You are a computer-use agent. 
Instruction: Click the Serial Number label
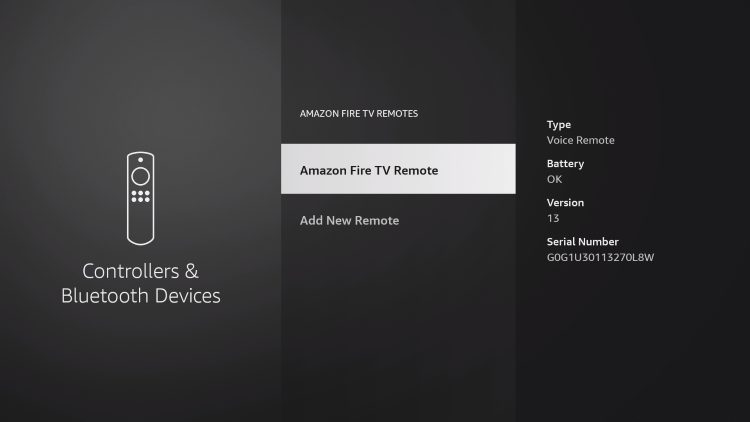(x=583, y=242)
